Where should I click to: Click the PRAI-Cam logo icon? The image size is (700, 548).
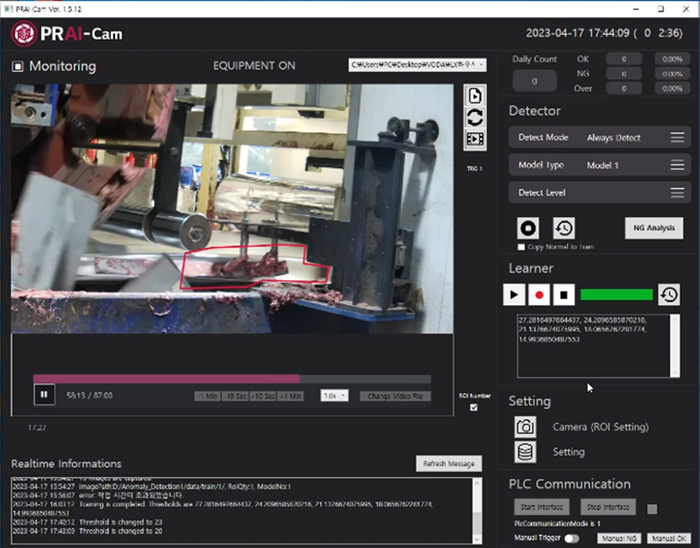click(24, 33)
